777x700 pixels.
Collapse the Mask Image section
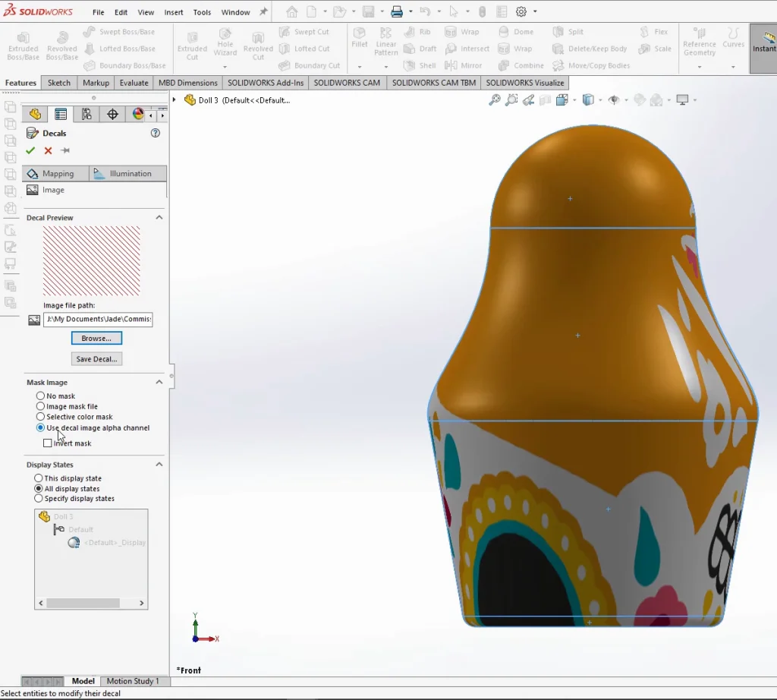coord(159,383)
